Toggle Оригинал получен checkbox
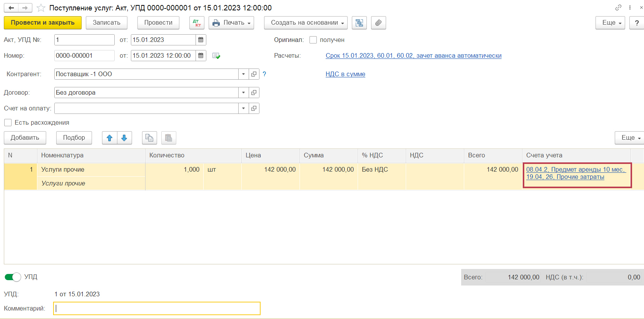The image size is (644, 319). tap(313, 40)
